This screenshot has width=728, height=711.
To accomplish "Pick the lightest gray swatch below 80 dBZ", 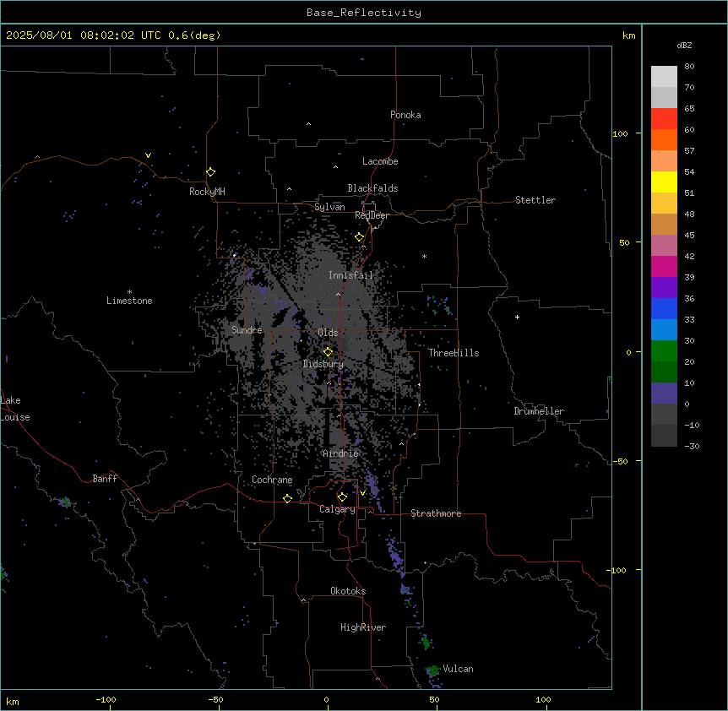I will [x=664, y=77].
